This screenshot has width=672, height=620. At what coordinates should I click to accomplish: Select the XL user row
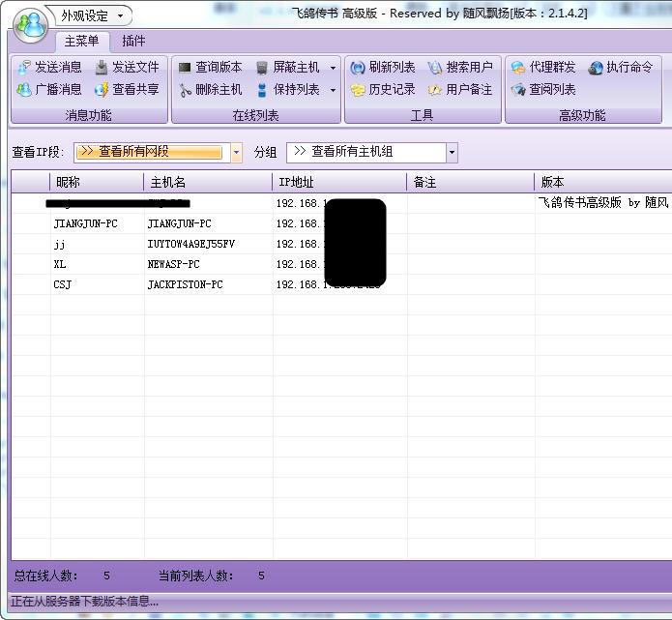(341, 264)
